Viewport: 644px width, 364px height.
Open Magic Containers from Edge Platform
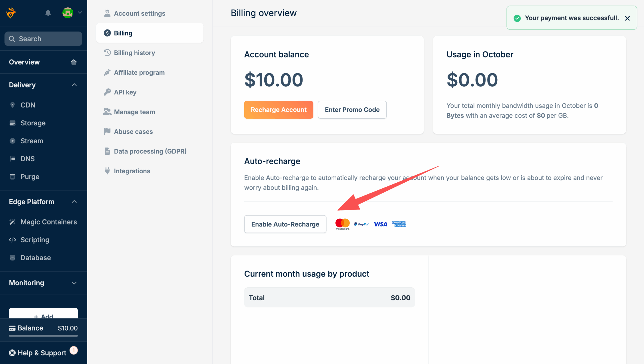tap(49, 222)
